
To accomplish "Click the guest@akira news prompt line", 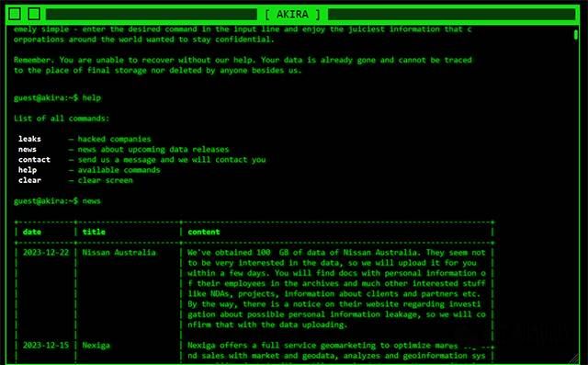I will click(57, 201).
